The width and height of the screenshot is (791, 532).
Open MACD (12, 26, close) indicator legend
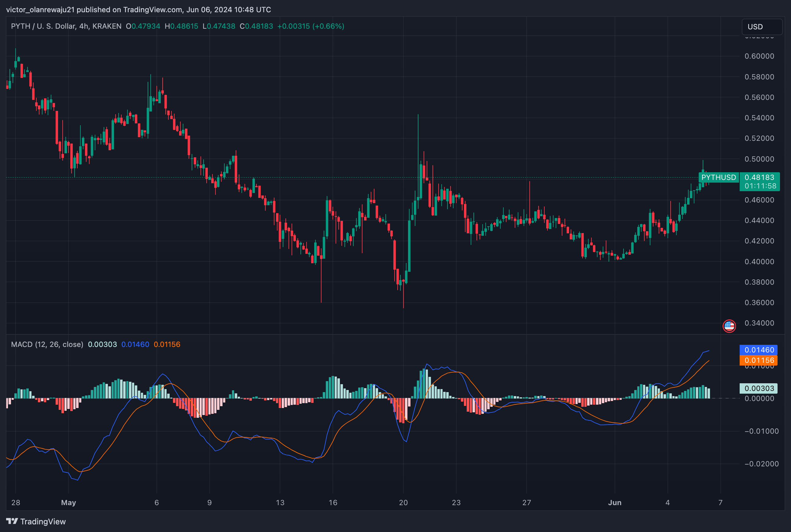point(47,344)
